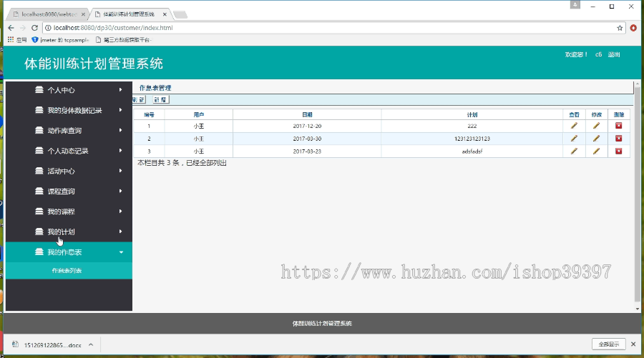This screenshot has width=644, height=358.
Task: Click the site info icon in address bar
Action: click(x=48, y=28)
